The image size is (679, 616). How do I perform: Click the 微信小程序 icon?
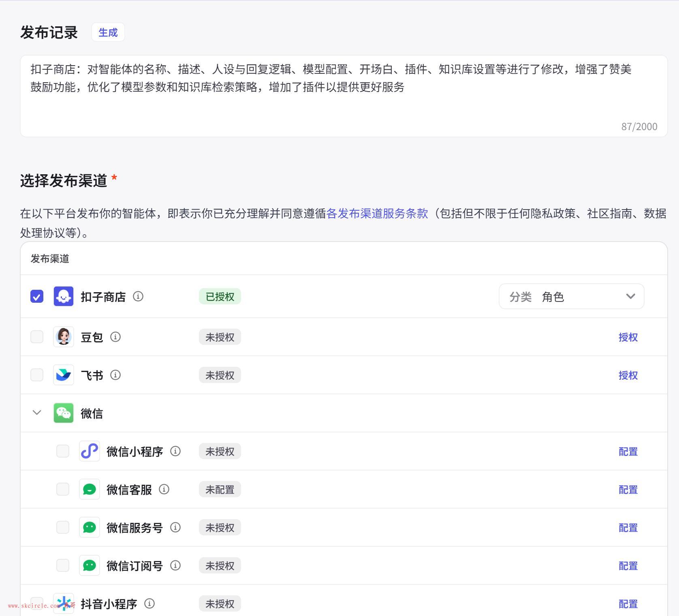coord(89,451)
